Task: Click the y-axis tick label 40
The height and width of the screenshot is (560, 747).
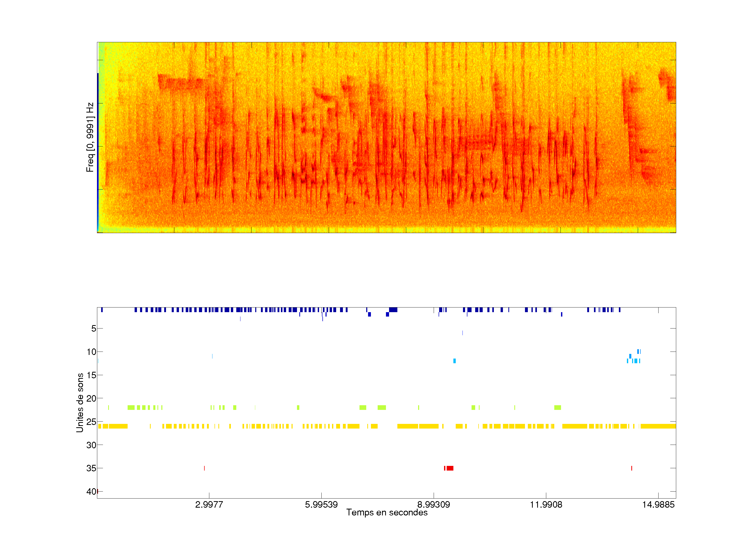Action: tap(91, 492)
